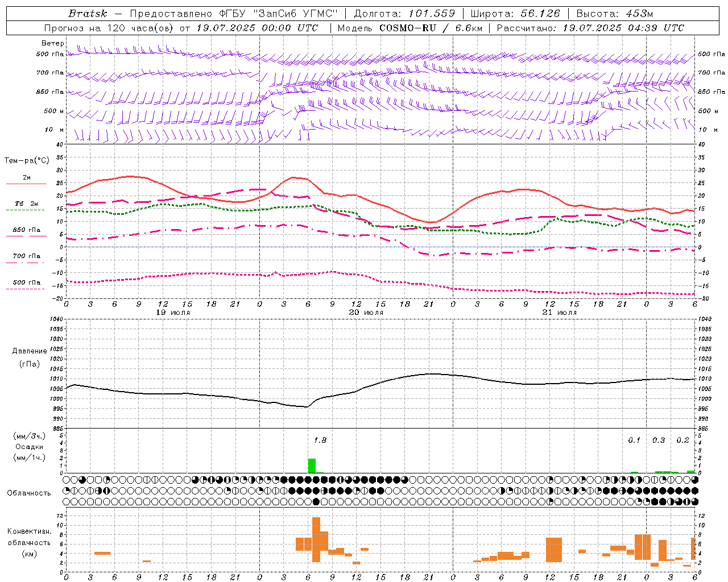The width and height of the screenshot is (728, 582).
Task: Select the Долгота: 101.559 value
Action: point(404,14)
